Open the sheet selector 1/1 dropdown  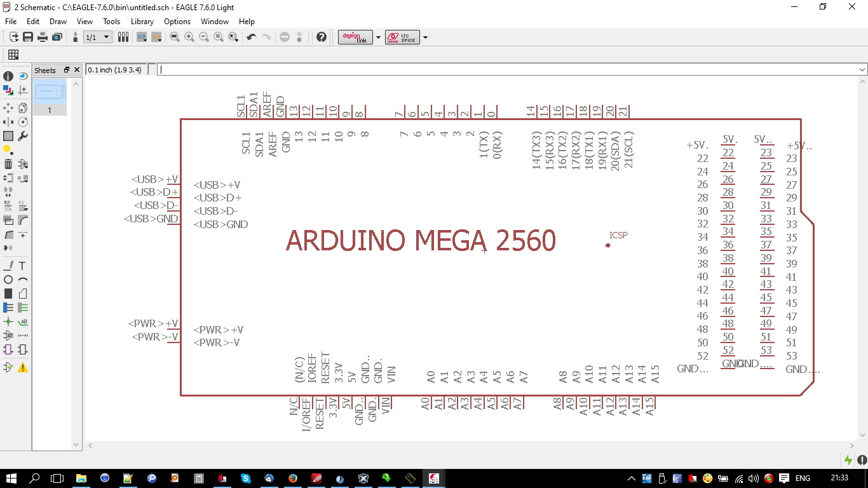click(x=98, y=37)
